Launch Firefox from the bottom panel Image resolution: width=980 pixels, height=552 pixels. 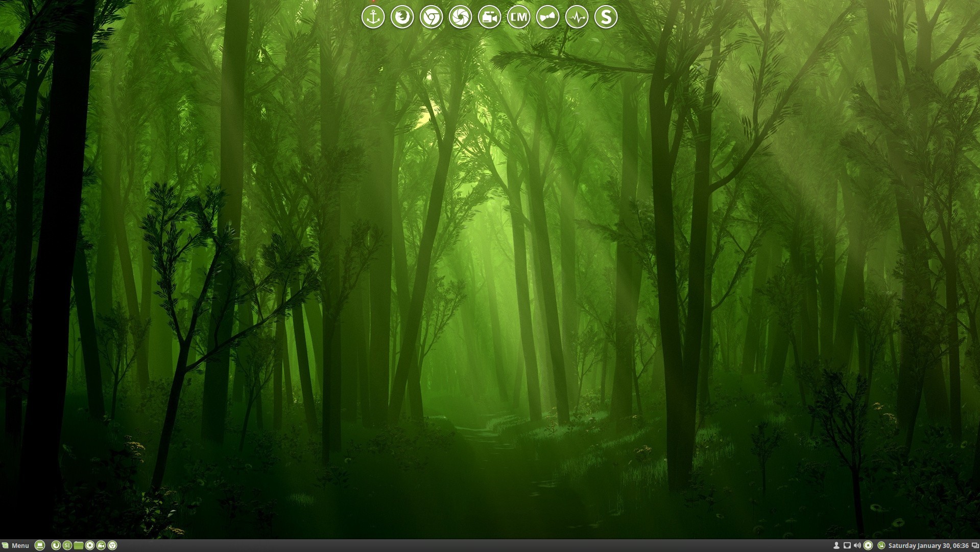click(x=56, y=545)
